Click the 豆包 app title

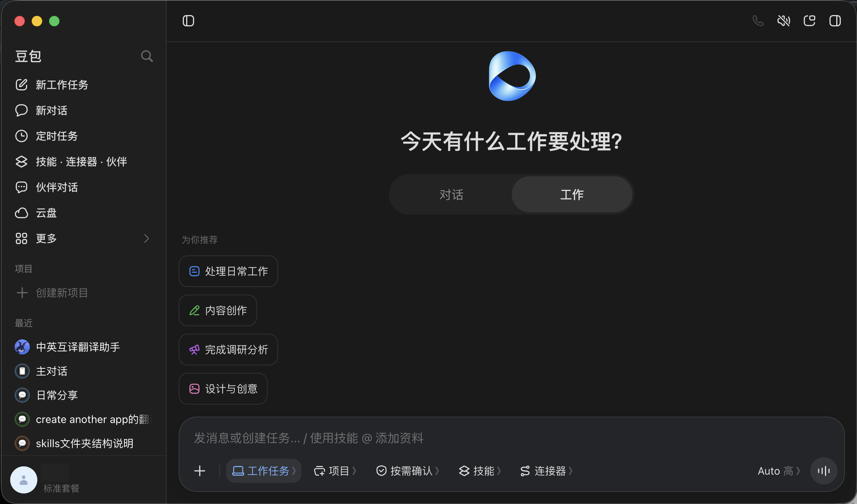click(x=28, y=57)
